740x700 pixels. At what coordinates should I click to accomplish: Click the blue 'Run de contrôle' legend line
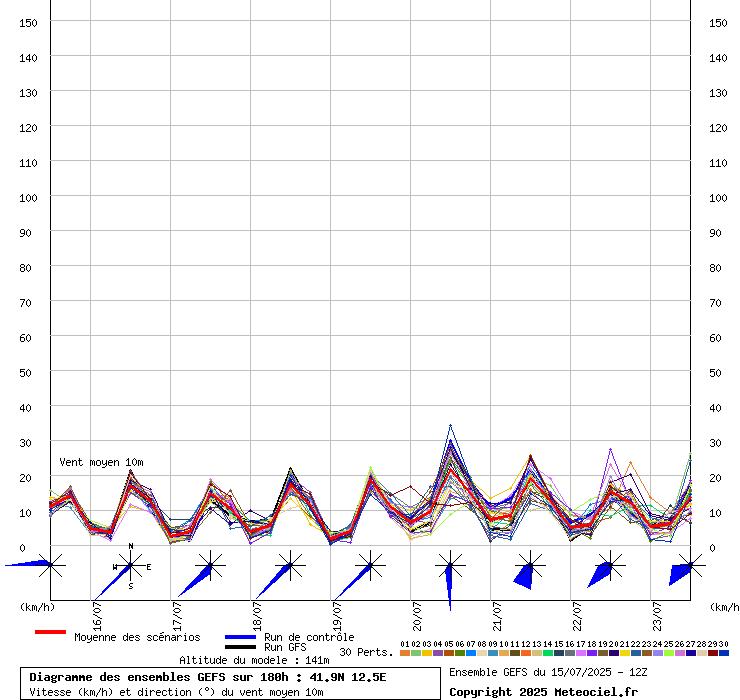[x=241, y=637]
